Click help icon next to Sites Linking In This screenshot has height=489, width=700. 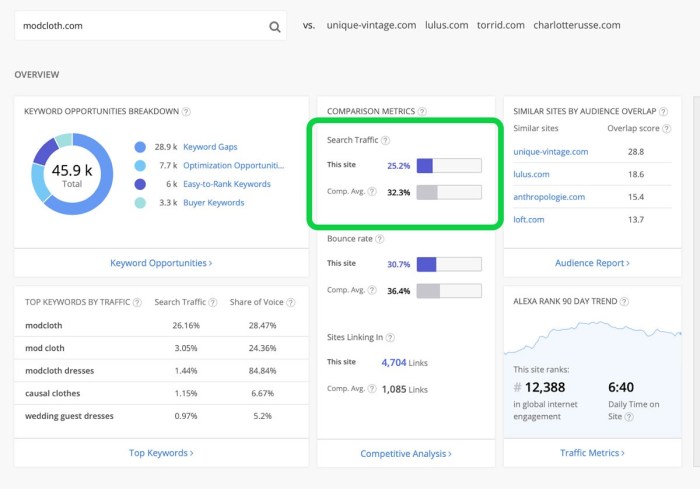[x=390, y=338]
